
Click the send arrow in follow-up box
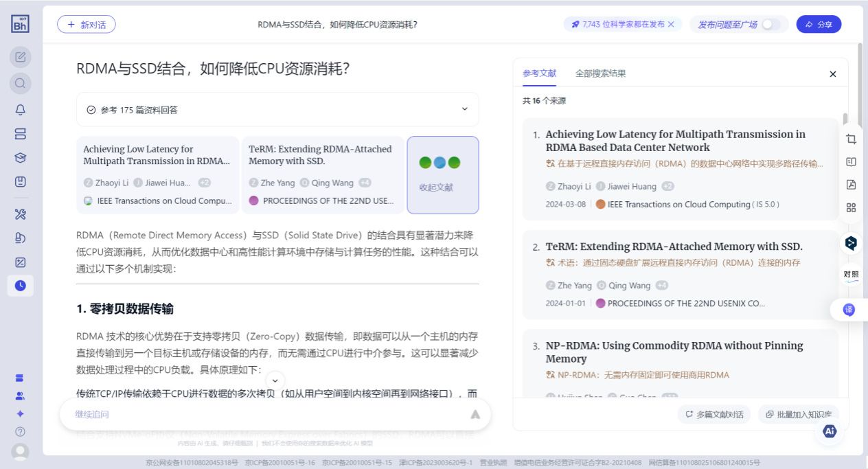click(x=475, y=414)
